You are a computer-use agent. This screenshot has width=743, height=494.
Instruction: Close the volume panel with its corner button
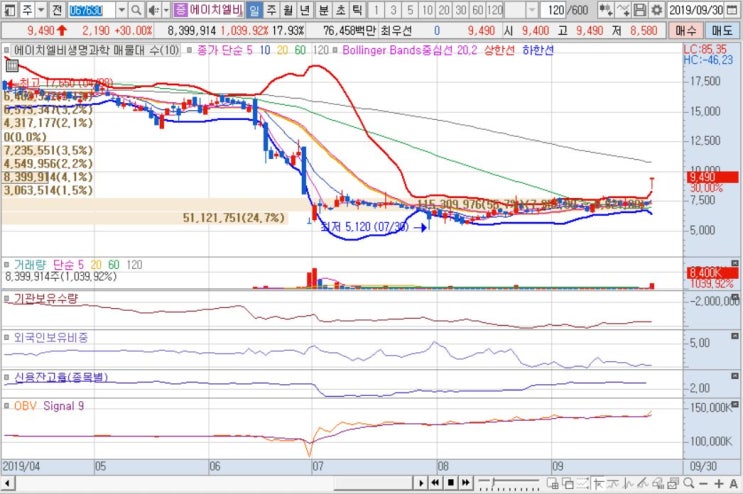point(734,263)
